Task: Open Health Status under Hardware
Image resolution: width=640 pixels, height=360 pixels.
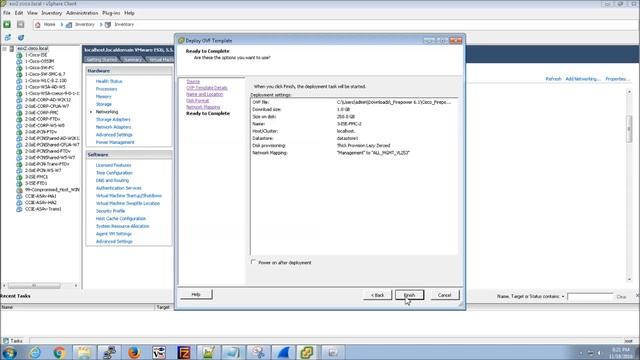Action: click(x=109, y=81)
